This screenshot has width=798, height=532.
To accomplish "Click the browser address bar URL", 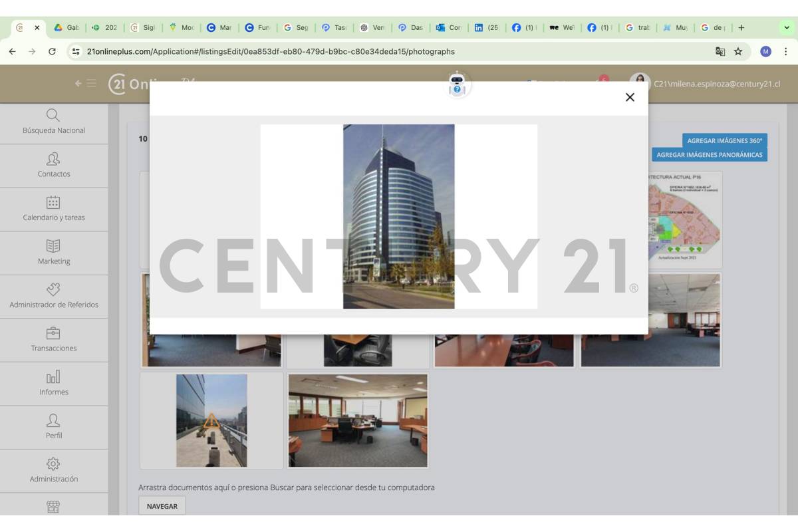I will pyautogui.click(x=271, y=51).
